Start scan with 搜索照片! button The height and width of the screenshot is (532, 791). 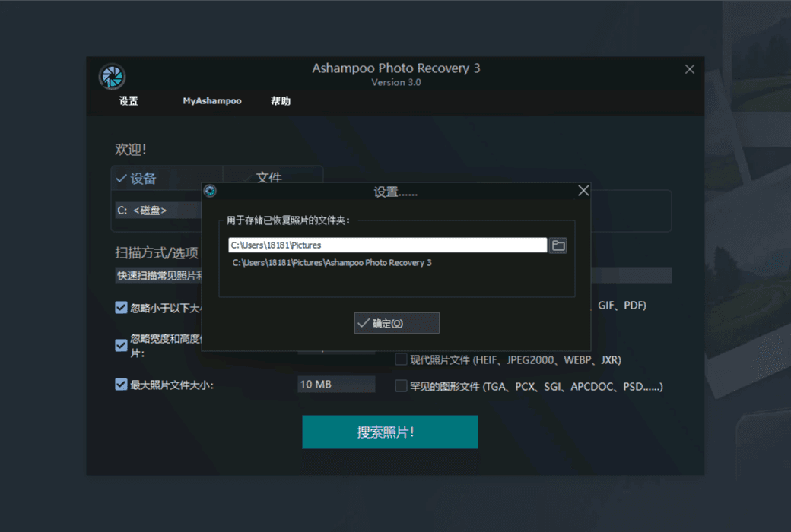tap(390, 432)
